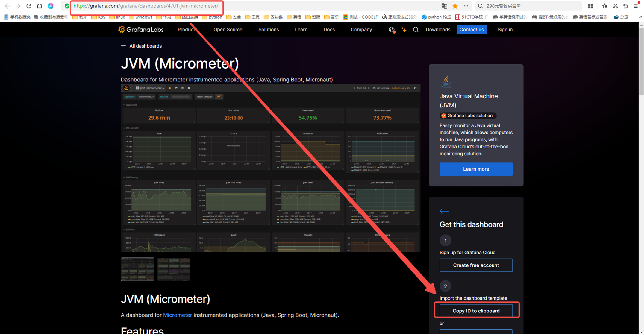Click the globe status icon in Grafana navbar
The image size is (644, 334).
click(x=392, y=30)
